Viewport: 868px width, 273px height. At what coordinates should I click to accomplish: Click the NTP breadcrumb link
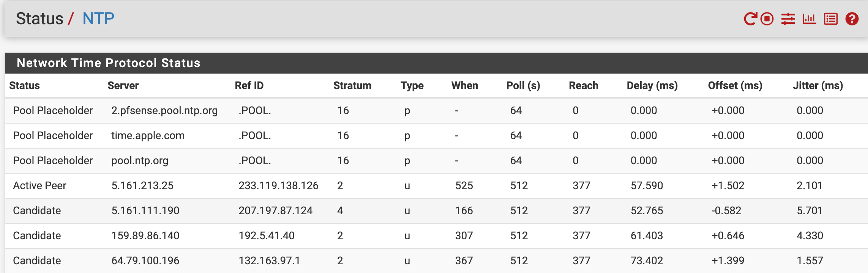(x=98, y=19)
